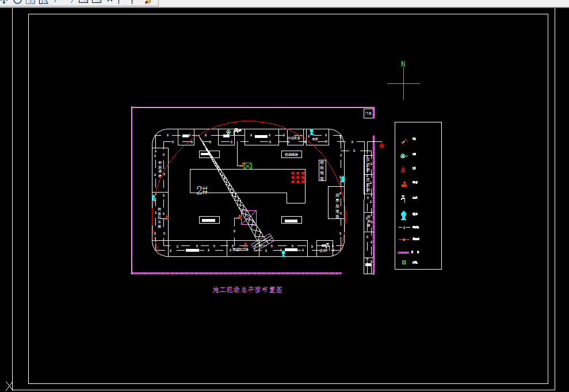
Task: Click the green north arrow cross
Action: click(x=403, y=83)
